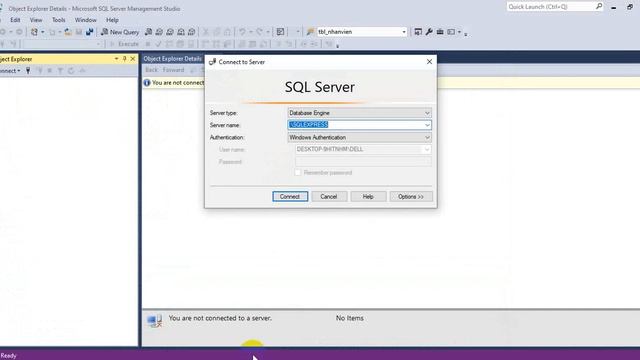Click the Execute toolbar button
This screenshot has height=360, width=640.
[124, 44]
